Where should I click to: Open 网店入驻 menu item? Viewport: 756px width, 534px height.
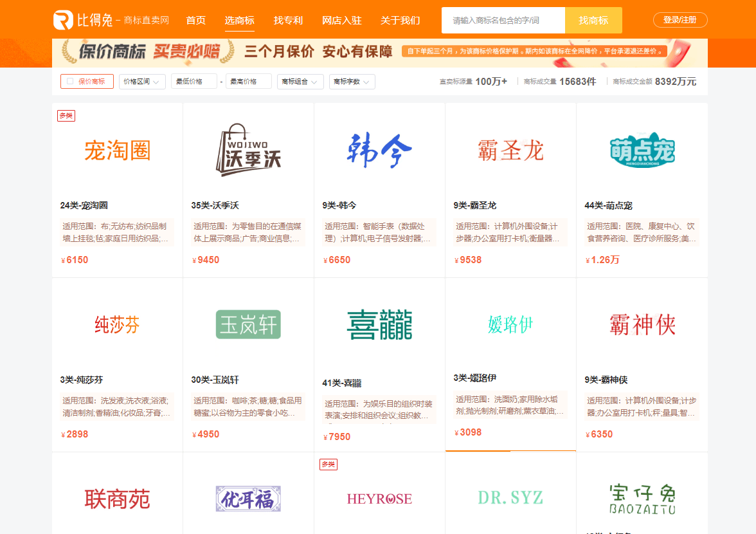tap(341, 20)
